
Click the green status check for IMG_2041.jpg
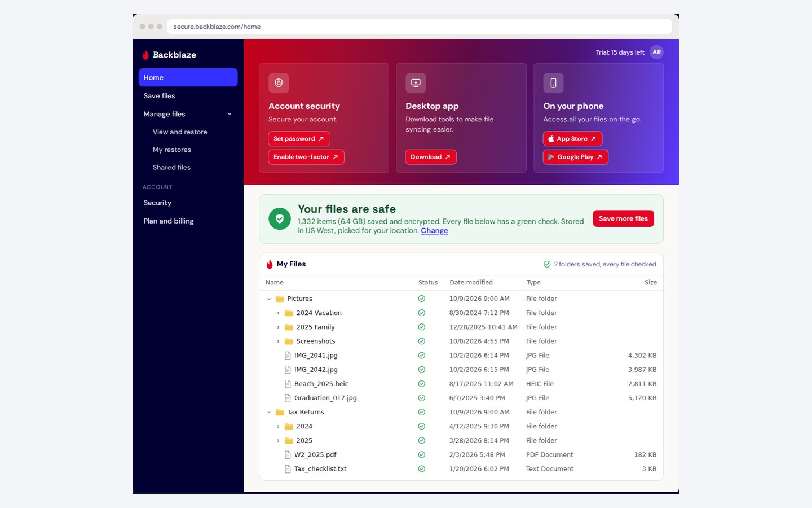tap(421, 356)
